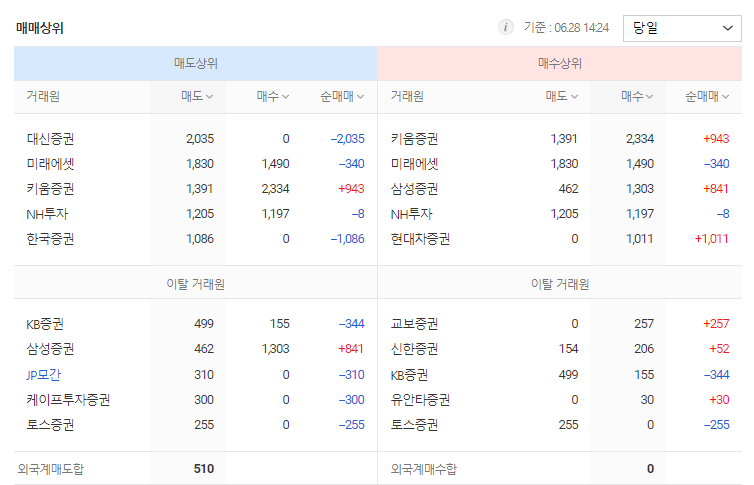Select the 매수상위 header tab

(560, 63)
